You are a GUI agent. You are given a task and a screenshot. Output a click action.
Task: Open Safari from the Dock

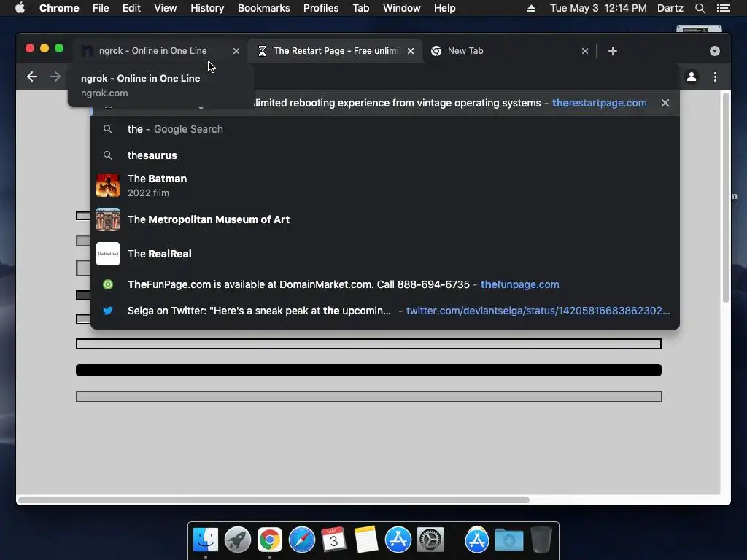pyautogui.click(x=302, y=540)
